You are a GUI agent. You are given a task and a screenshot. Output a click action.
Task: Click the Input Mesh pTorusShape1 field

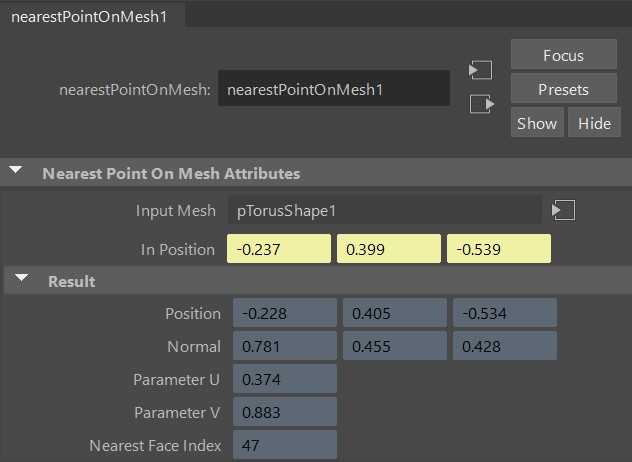[x=385, y=210]
